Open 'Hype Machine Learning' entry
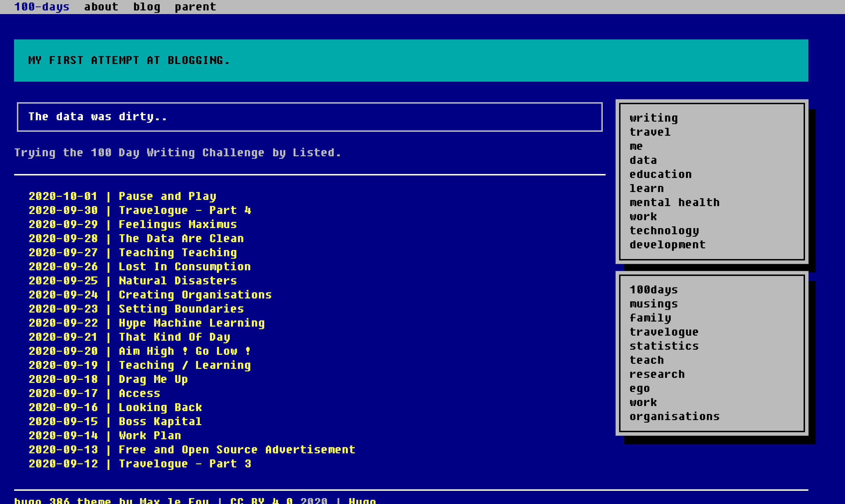This screenshot has width=845, height=504. (192, 323)
